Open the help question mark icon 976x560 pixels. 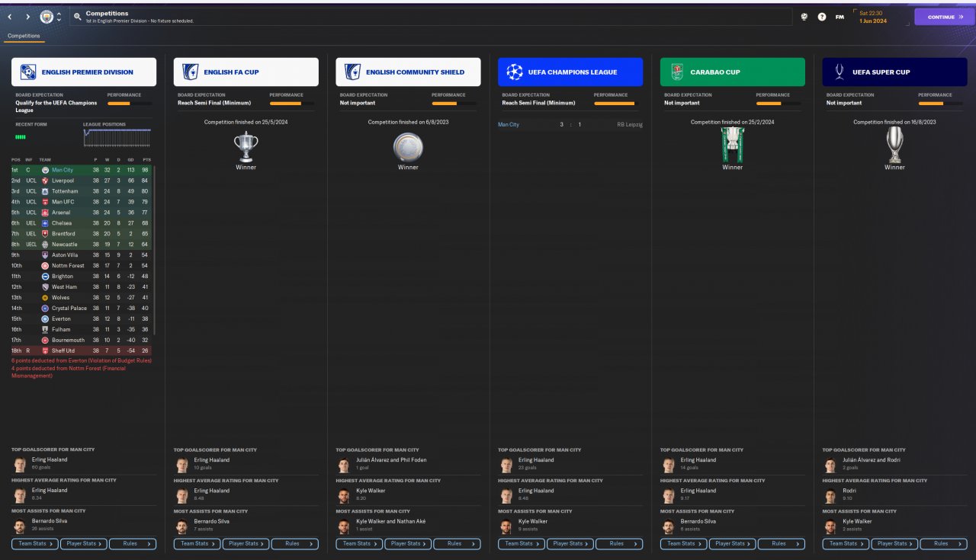coord(822,16)
